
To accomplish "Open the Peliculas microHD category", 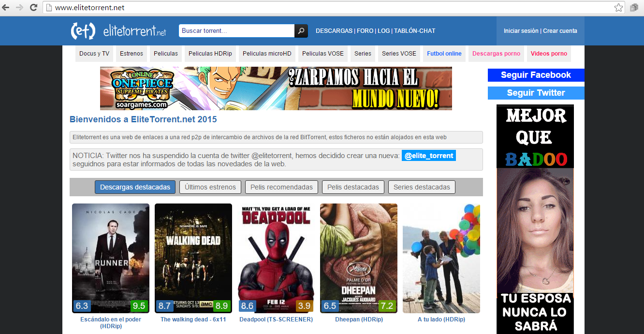I will (x=267, y=54).
